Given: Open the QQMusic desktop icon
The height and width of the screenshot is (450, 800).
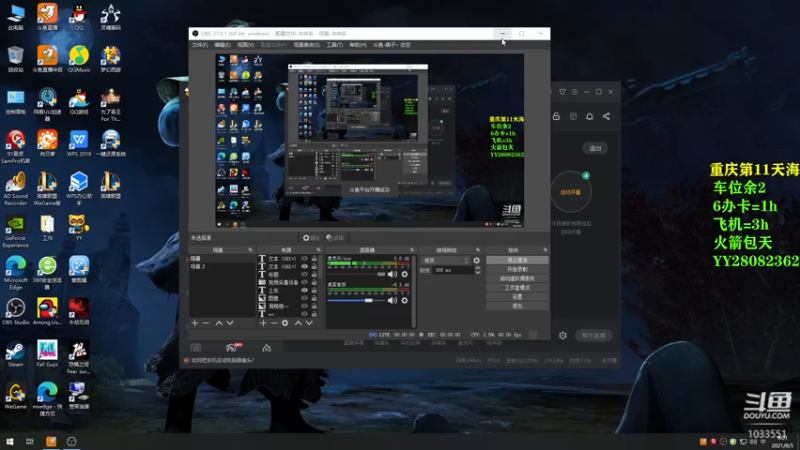Looking at the screenshot, I should point(79,59).
